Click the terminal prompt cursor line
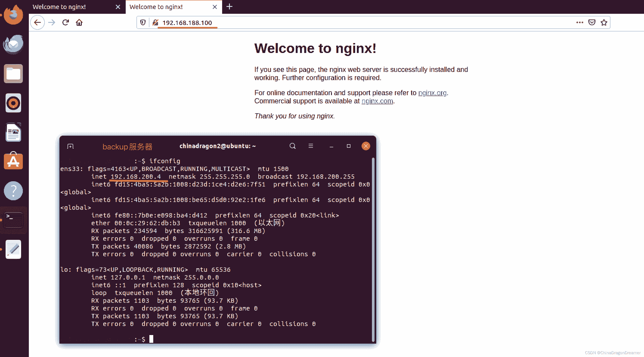Image resolution: width=644 pixels, height=357 pixels. (x=151, y=339)
